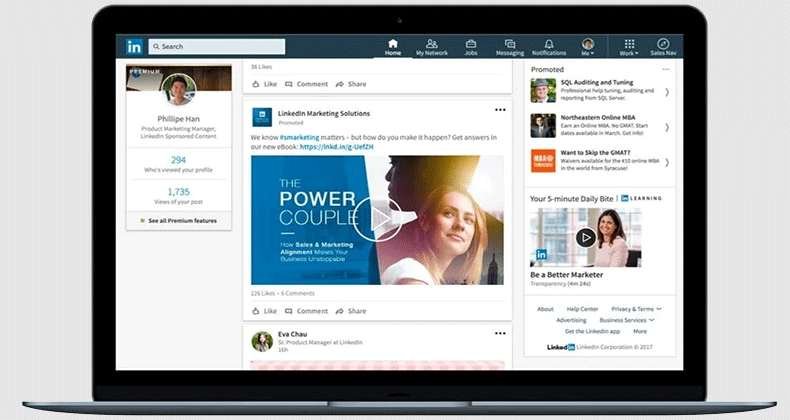Open LinkedIn Marketing Solutions post options menu
This screenshot has width=790, height=420.
[x=500, y=110]
